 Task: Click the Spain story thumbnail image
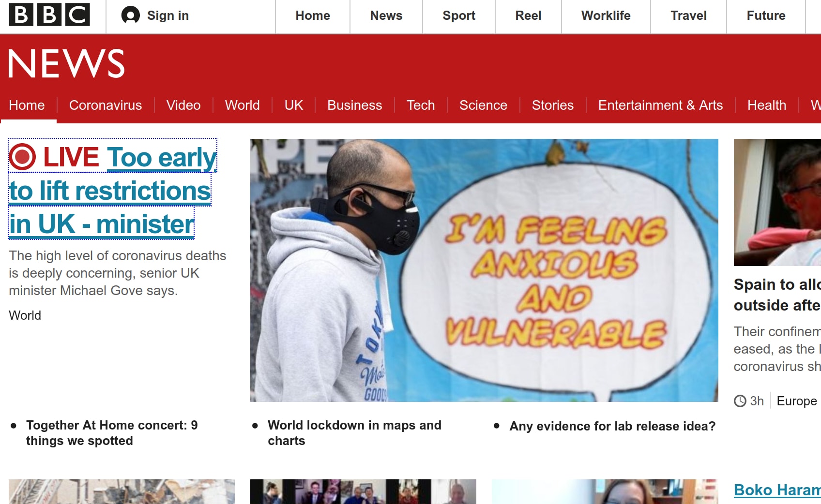pyautogui.click(x=777, y=202)
